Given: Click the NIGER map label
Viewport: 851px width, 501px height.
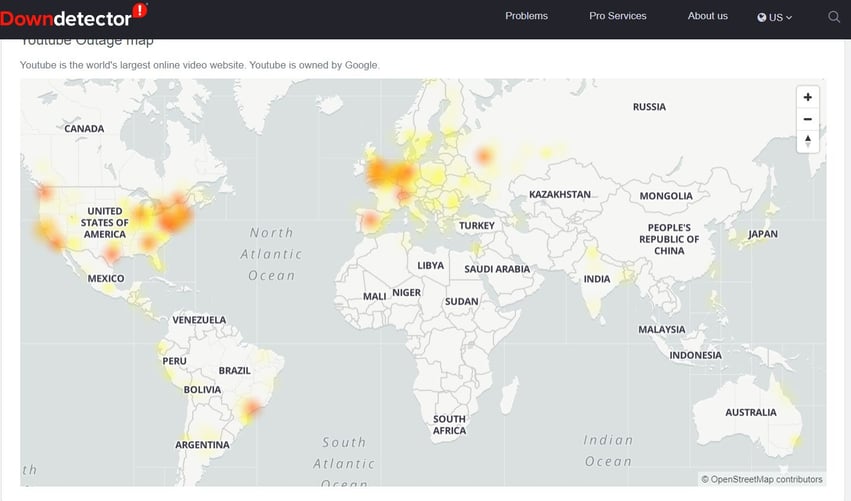Looking at the screenshot, I should pos(407,293).
